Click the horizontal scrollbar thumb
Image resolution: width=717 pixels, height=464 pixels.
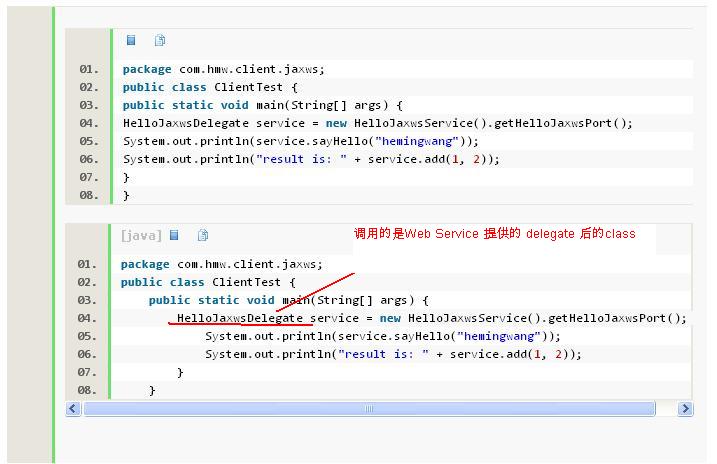pos(369,408)
